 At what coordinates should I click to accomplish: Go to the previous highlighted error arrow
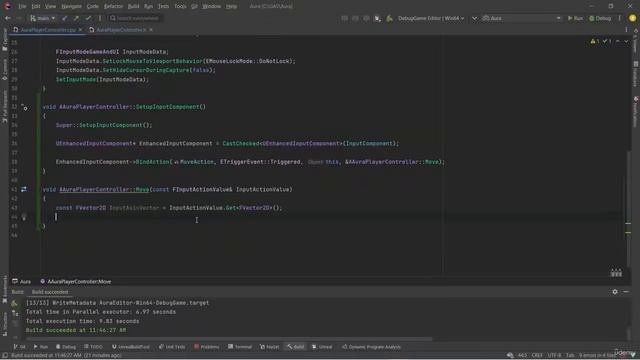(618, 41)
